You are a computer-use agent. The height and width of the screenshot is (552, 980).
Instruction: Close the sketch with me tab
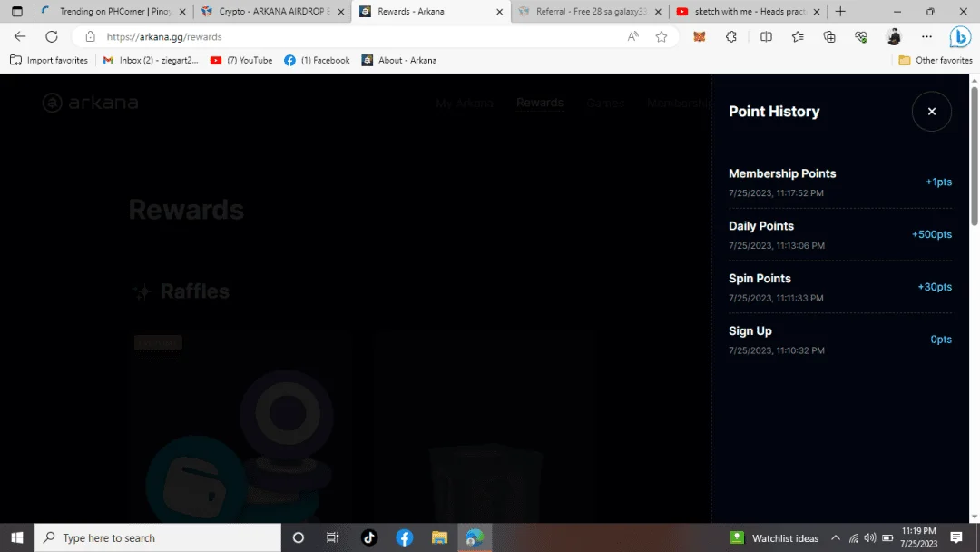(x=817, y=12)
